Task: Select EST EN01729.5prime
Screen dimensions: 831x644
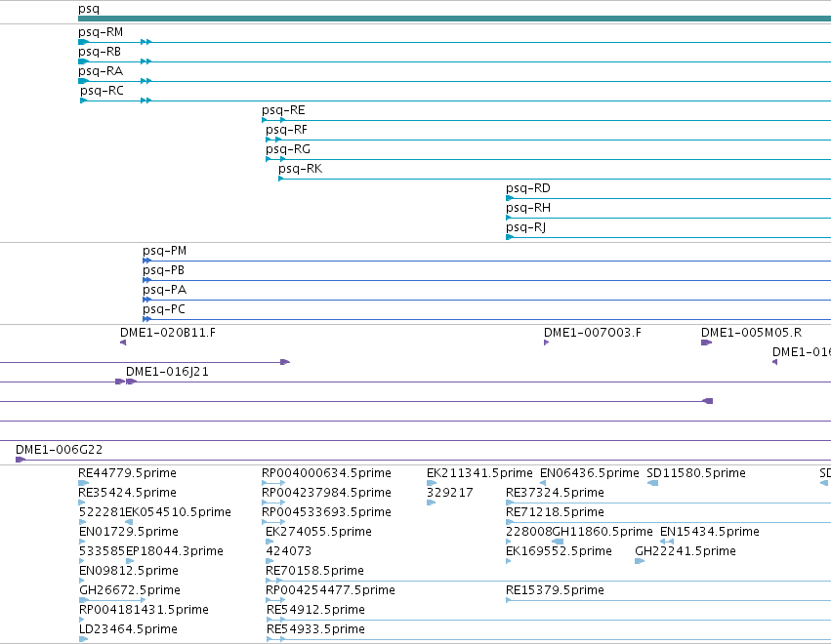Action: [128, 532]
